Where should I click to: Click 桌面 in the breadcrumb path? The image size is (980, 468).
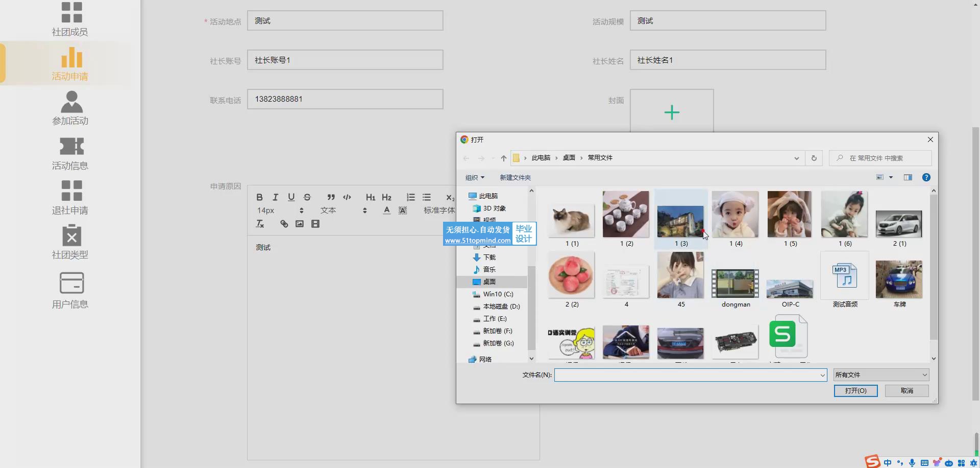[569, 158]
